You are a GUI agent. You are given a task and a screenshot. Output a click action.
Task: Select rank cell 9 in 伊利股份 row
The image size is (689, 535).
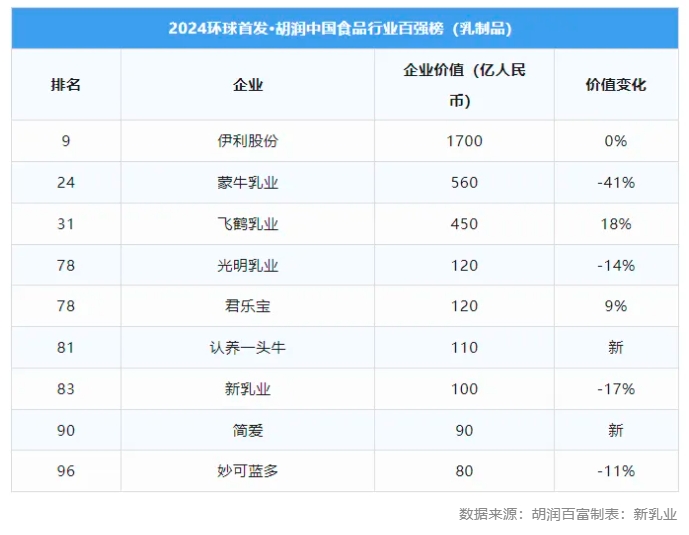point(66,141)
